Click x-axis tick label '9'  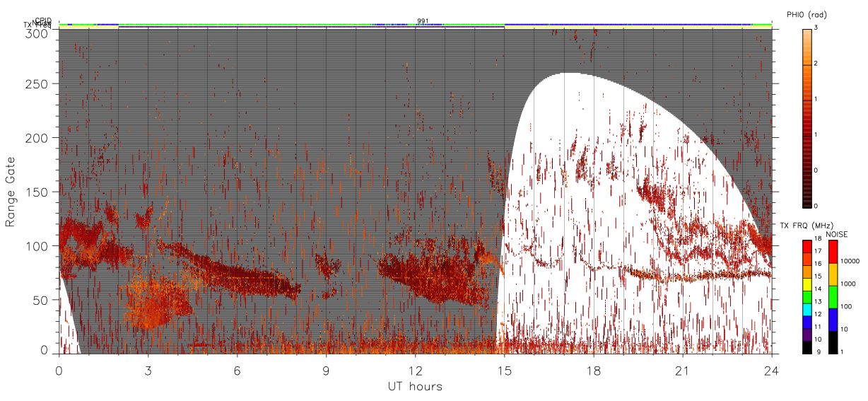click(326, 371)
